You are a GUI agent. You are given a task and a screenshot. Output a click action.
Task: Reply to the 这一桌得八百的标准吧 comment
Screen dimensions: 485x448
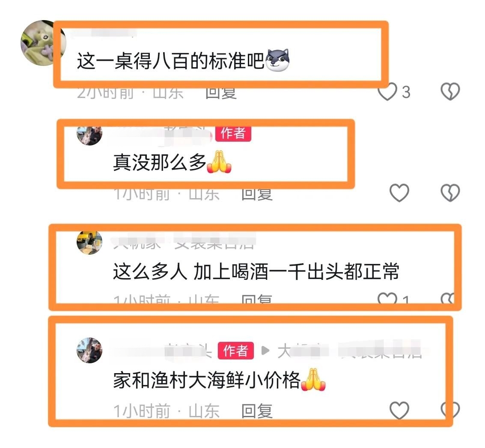tap(221, 93)
